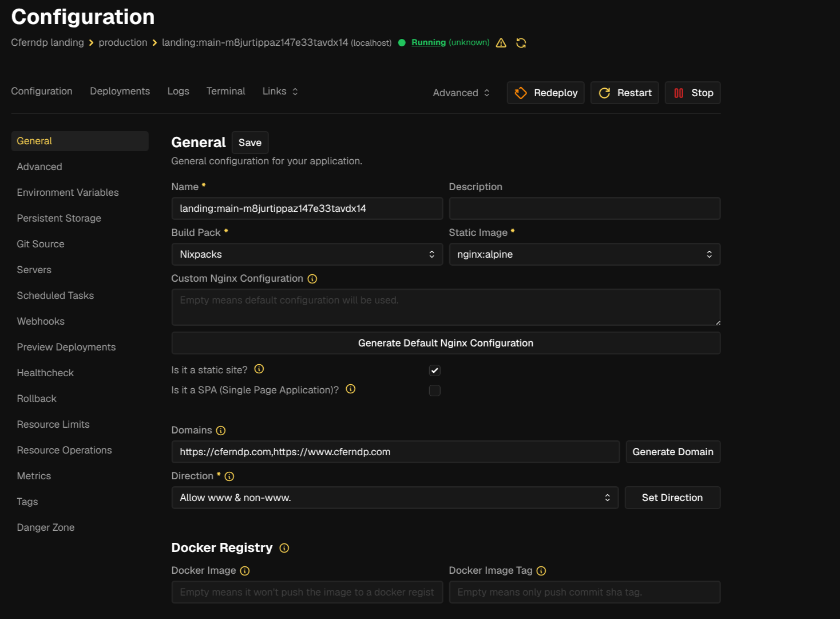This screenshot has width=840, height=619.
Task: Open Environment Variables in sidebar
Action: click(x=80, y=192)
